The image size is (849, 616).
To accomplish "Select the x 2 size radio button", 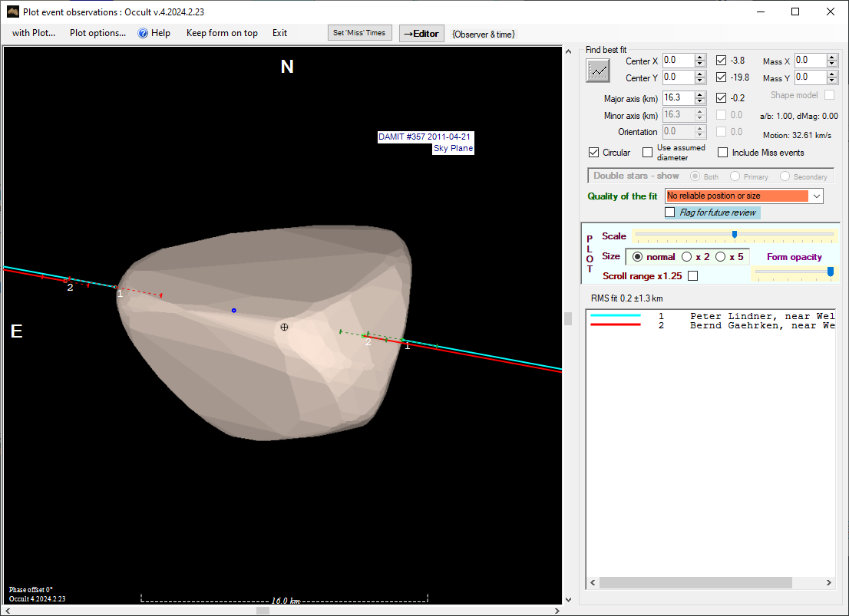I will (x=687, y=257).
